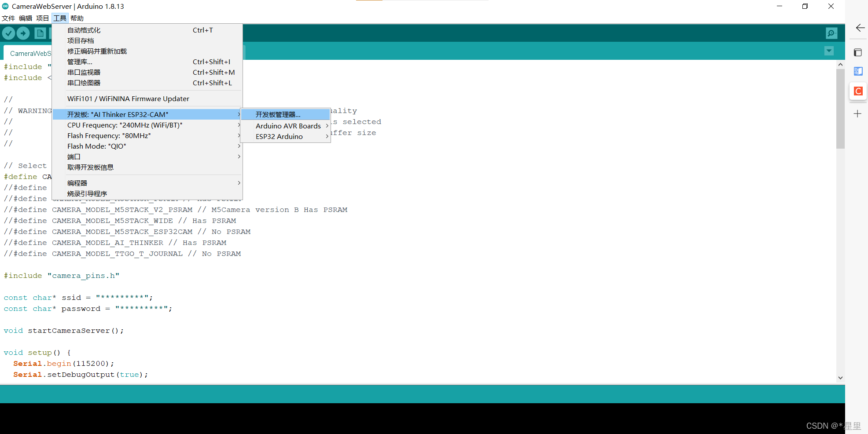Screen dimensions: 868x434
Task: Open 串口绘图器 from the menu
Action: [147, 83]
